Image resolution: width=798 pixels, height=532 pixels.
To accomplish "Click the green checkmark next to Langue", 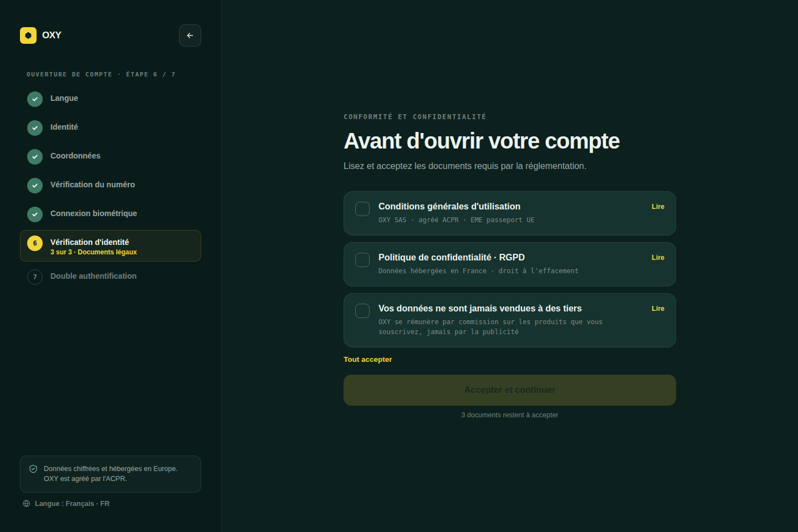I will coord(35,99).
